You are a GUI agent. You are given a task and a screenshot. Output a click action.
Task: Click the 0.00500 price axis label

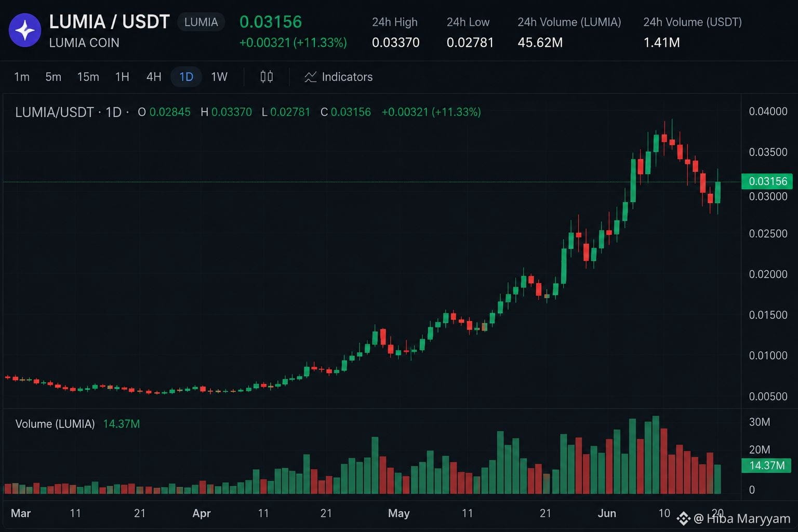point(768,396)
